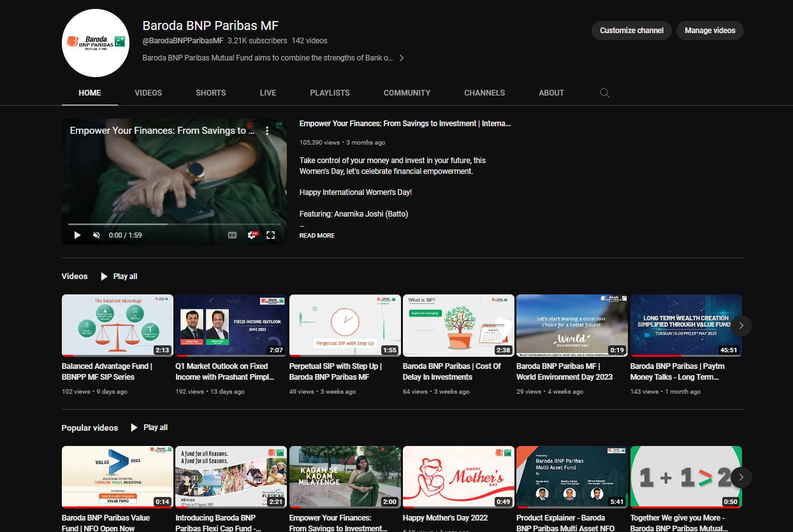Image resolution: width=793 pixels, height=532 pixels.
Task: Go to the SHORTS tab
Action: tap(211, 93)
